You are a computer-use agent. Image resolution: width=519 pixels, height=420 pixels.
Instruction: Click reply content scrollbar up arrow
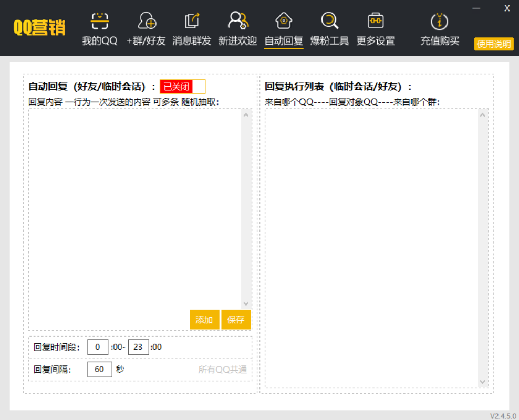pos(246,115)
